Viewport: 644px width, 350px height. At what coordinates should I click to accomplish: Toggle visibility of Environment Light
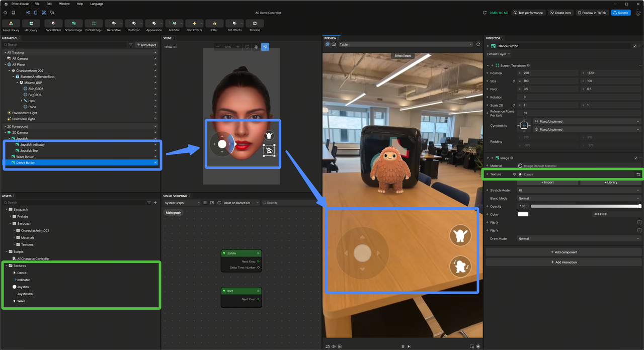(x=155, y=113)
